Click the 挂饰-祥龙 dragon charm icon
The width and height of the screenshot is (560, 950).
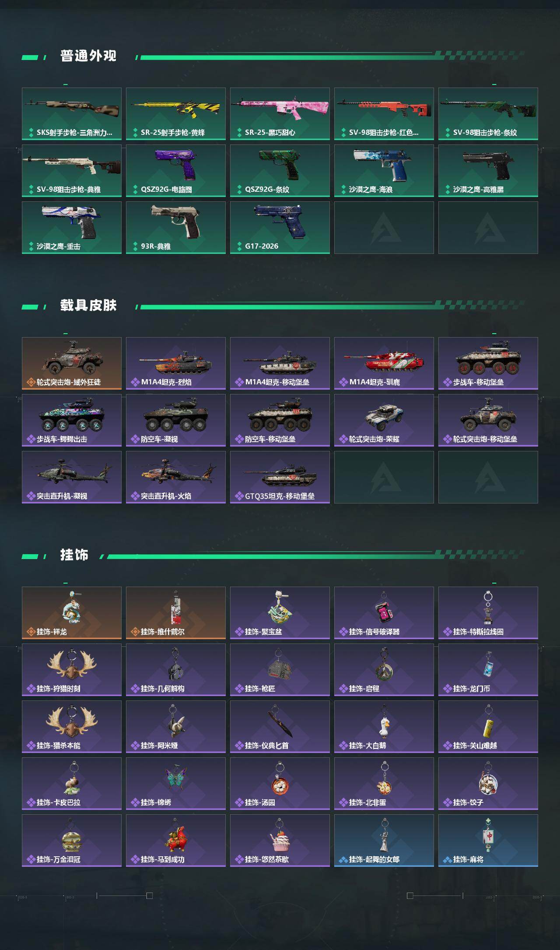point(72,608)
